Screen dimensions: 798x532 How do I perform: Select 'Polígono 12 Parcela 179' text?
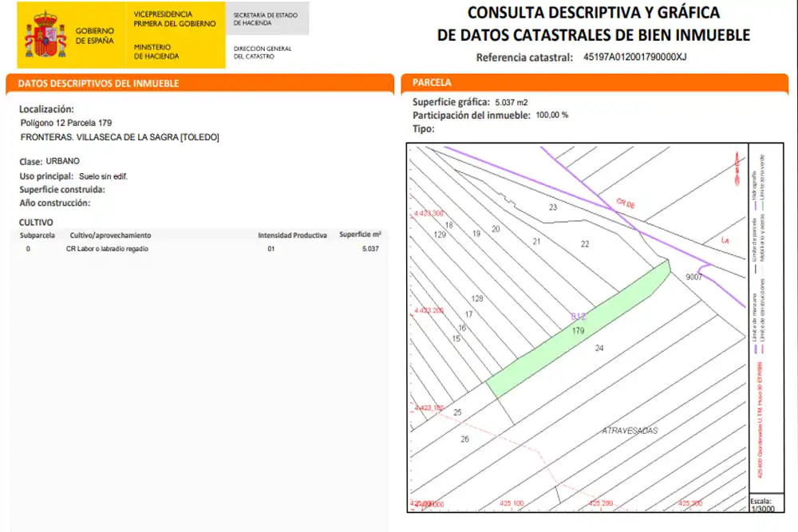(x=66, y=123)
